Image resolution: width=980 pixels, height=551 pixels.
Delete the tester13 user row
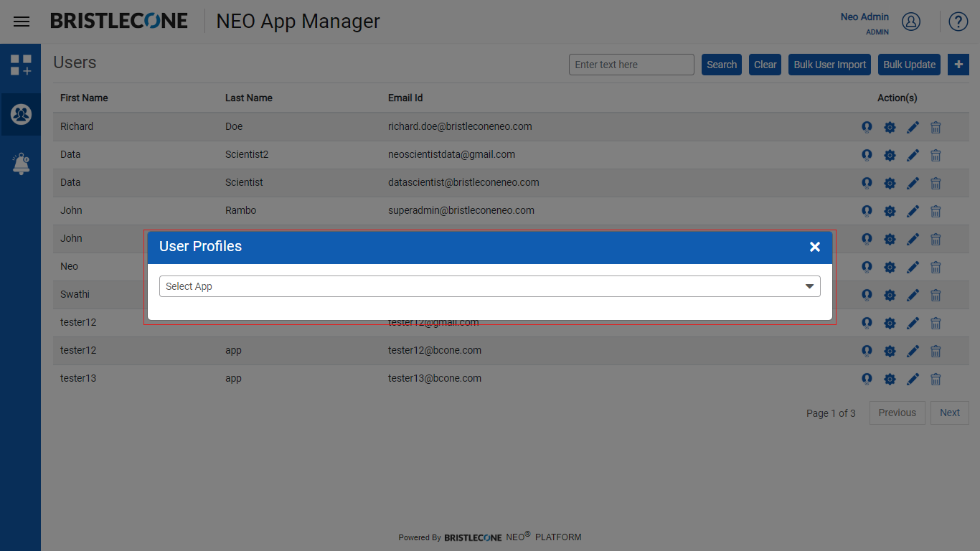[x=936, y=379]
